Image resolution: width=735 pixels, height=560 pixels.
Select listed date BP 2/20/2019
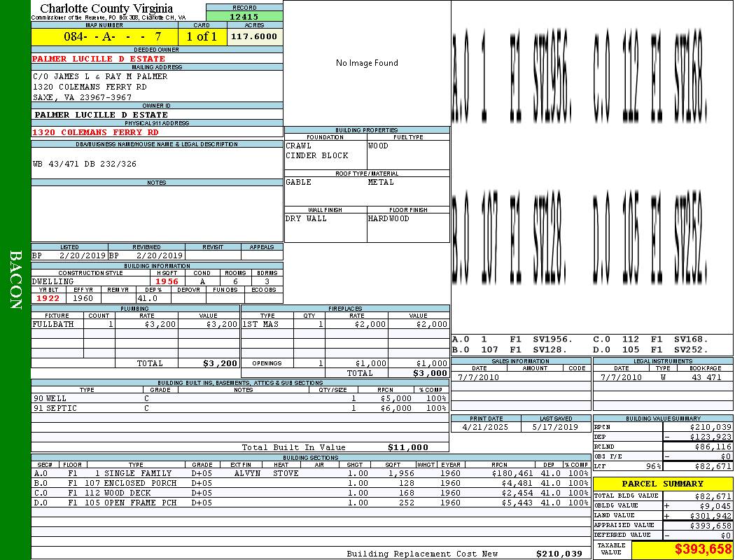coord(69,256)
